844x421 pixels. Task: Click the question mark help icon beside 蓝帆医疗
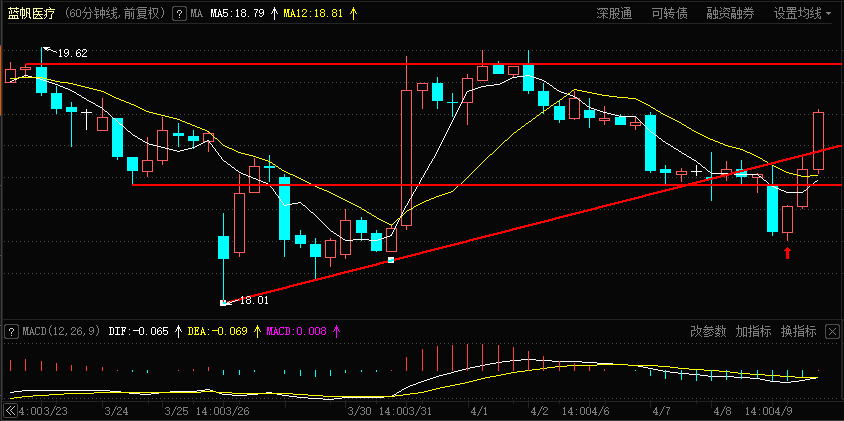(x=179, y=14)
